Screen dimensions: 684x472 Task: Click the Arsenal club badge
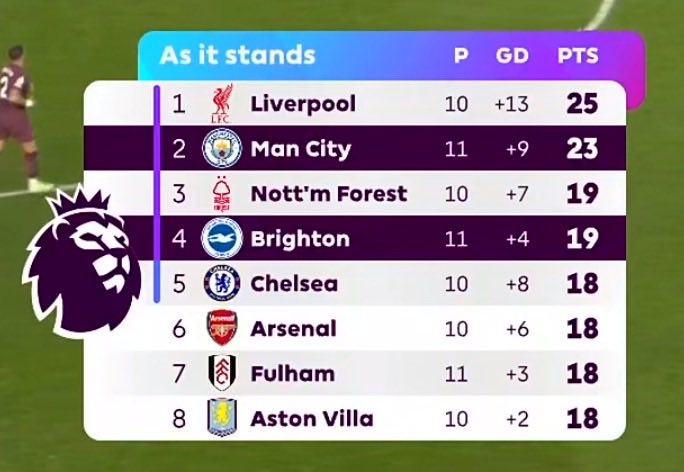[222, 329]
